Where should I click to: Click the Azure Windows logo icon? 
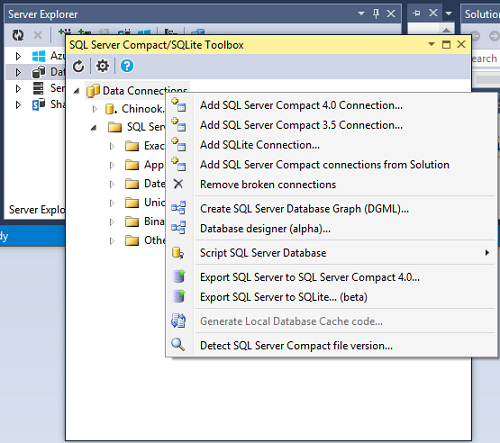pos(38,56)
